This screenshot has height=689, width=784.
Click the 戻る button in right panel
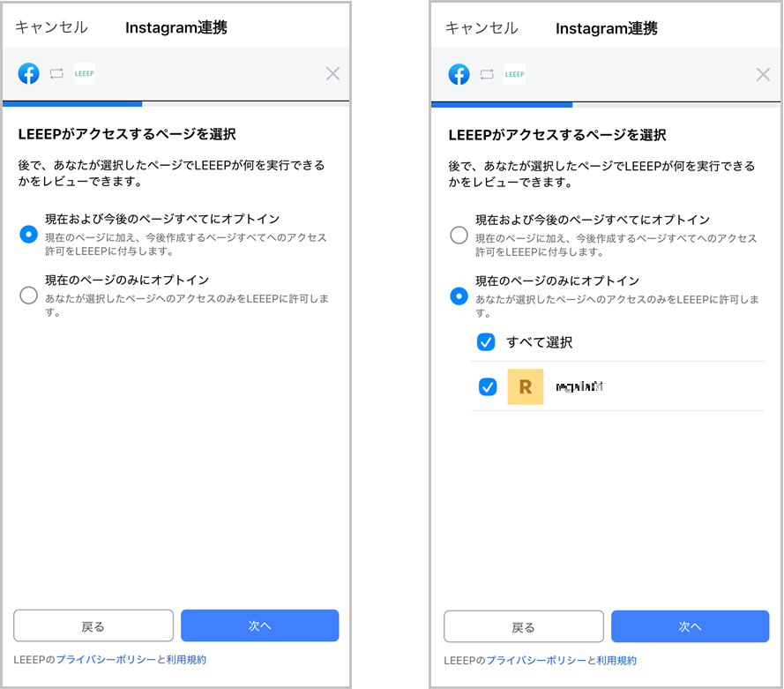click(524, 626)
